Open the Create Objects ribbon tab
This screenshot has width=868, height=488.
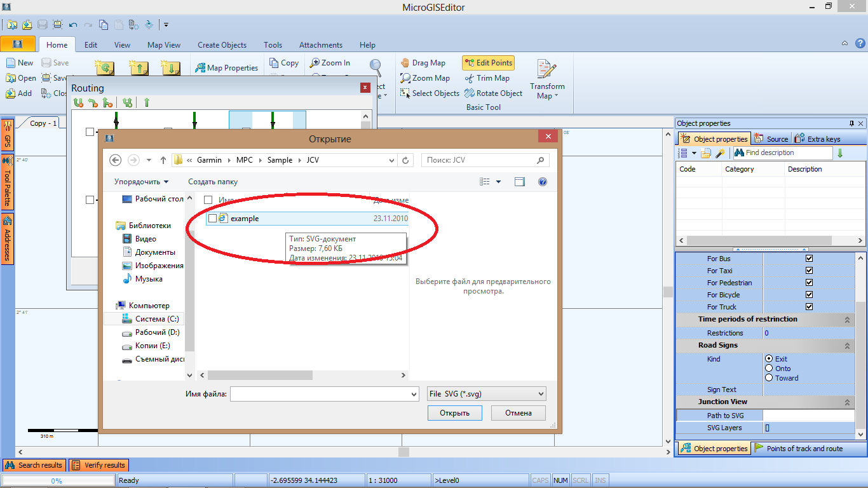[222, 45]
